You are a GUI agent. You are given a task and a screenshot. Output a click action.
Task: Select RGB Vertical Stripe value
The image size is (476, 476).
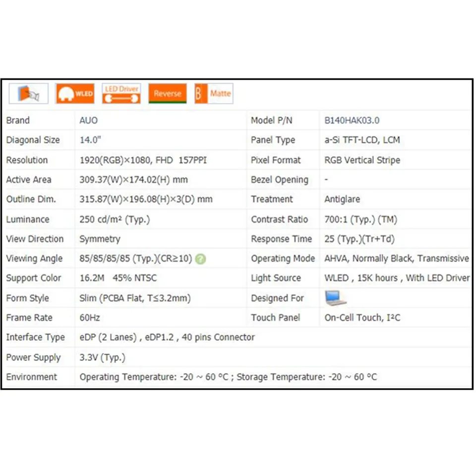(x=362, y=160)
